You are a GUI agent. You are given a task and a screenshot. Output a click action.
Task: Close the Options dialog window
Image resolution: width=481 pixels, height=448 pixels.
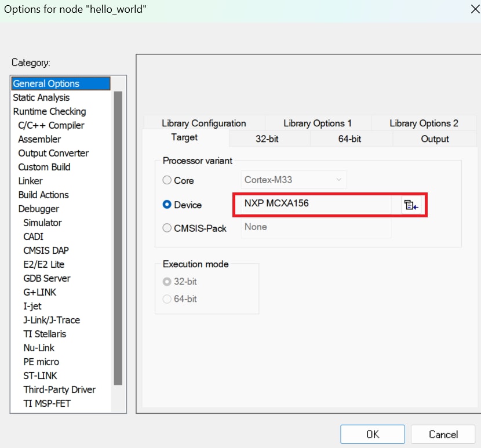469,10
